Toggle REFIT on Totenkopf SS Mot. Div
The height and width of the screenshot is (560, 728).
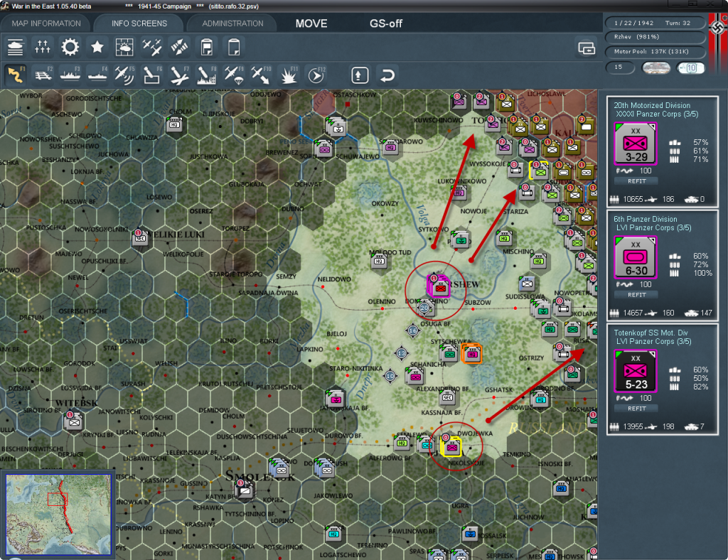pos(636,409)
